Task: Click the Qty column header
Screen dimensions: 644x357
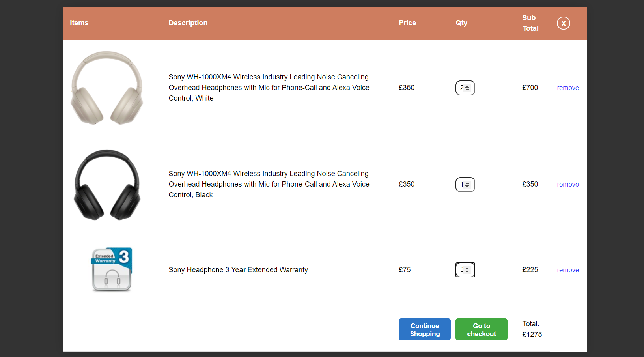Action: [x=461, y=23]
